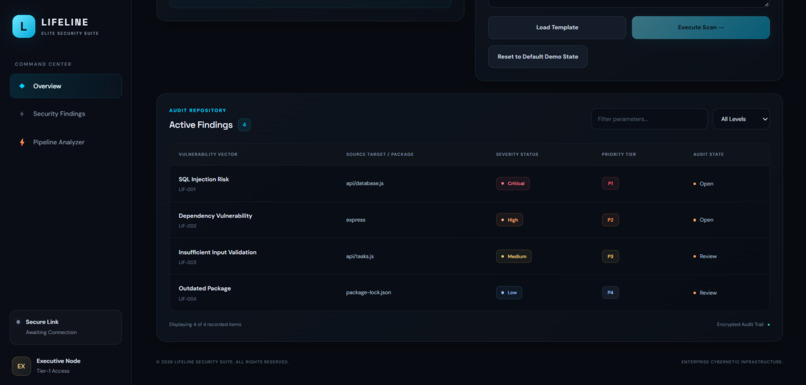Image resolution: width=806 pixels, height=385 pixels.
Task: Click the Overview diamond icon
Action: pyautogui.click(x=22, y=86)
